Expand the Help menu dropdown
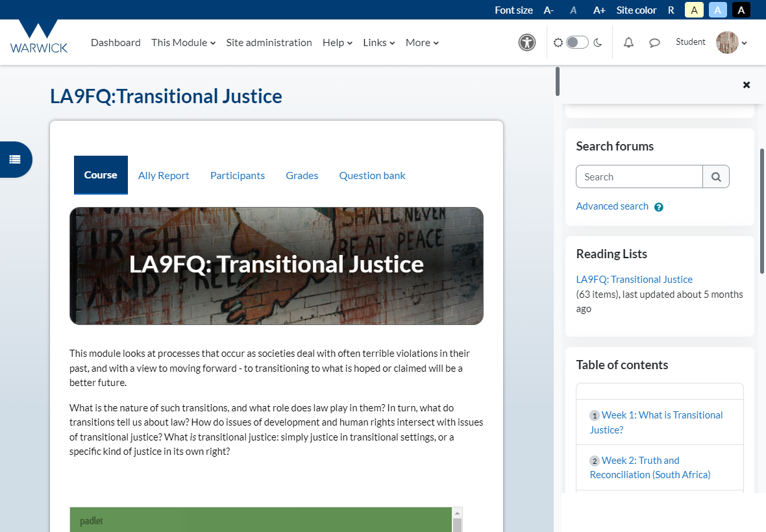The width and height of the screenshot is (766, 532). pyautogui.click(x=337, y=43)
